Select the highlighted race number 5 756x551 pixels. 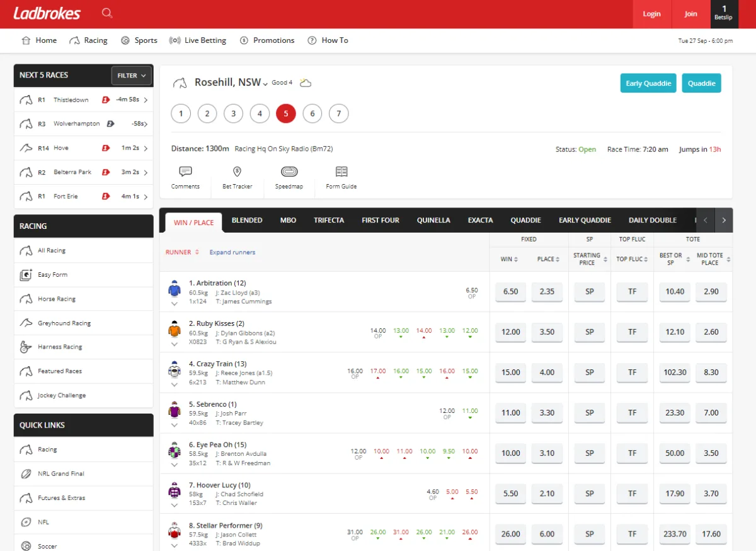click(286, 113)
